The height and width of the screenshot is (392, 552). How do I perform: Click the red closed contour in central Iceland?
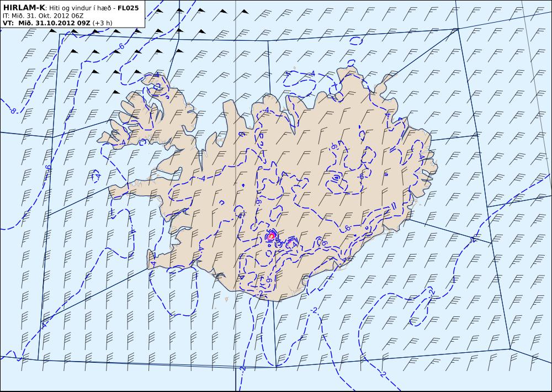point(271,236)
